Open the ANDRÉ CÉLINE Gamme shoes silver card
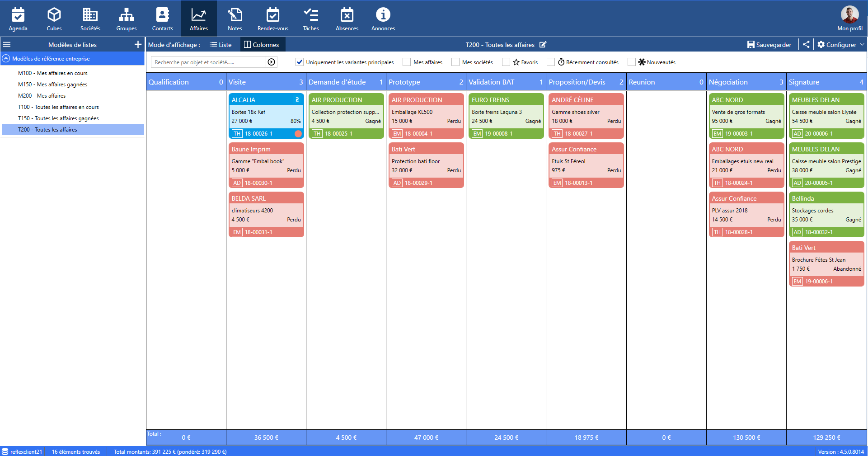Image resolution: width=868 pixels, height=456 pixels. pyautogui.click(x=586, y=116)
